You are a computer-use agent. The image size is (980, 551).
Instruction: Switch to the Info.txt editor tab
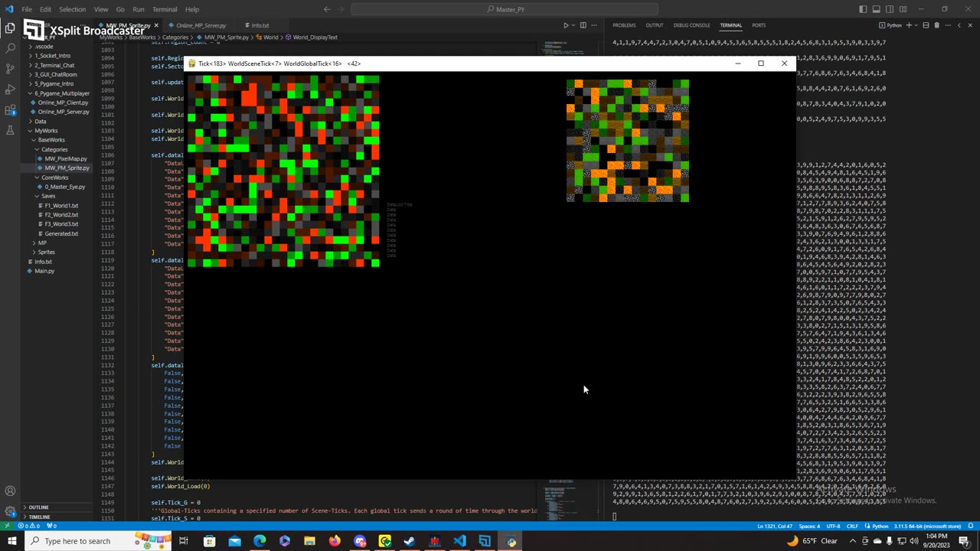[x=259, y=25]
